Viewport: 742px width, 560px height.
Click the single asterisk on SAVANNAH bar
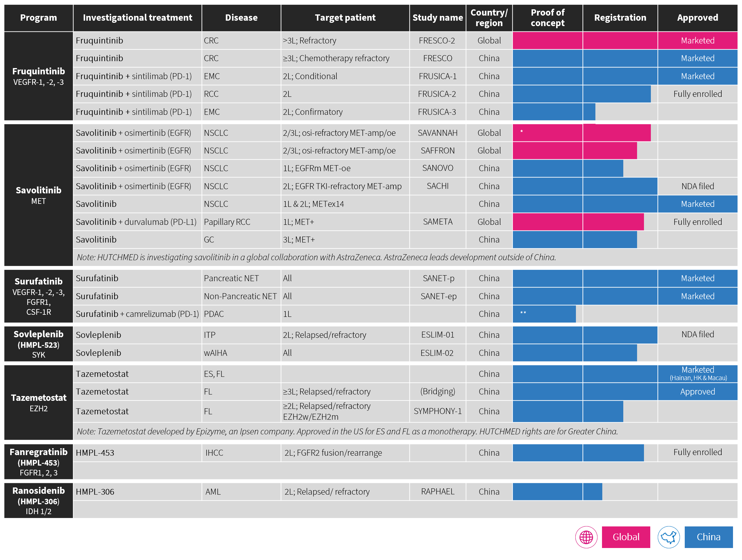522,131
